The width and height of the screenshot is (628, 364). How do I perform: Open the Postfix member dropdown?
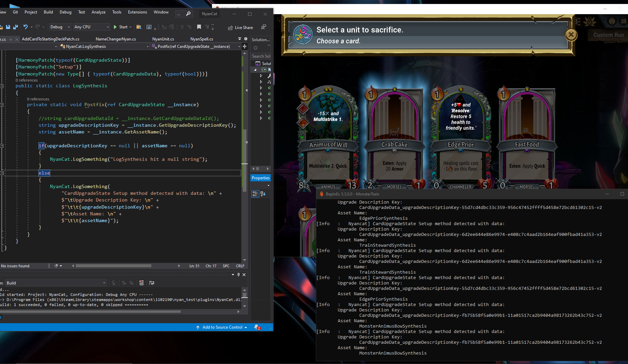click(x=197, y=47)
